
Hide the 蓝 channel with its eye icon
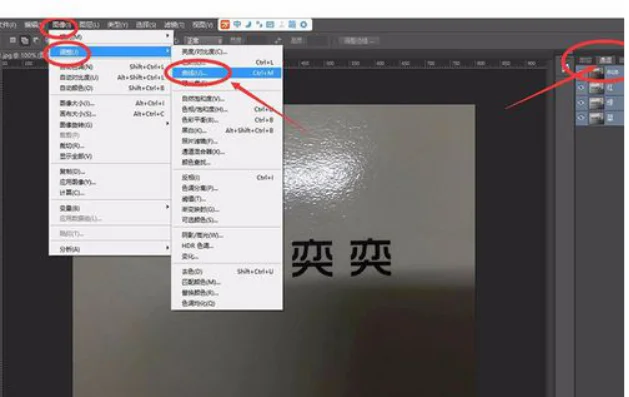point(581,117)
